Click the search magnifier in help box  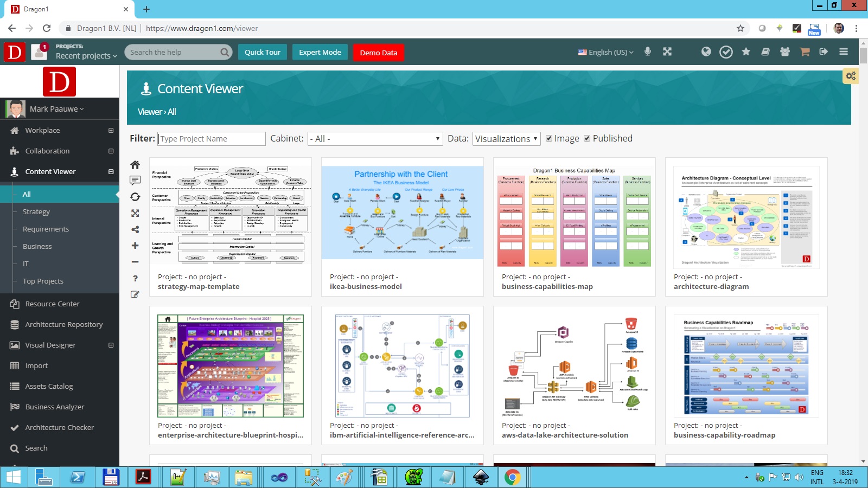[x=225, y=52]
